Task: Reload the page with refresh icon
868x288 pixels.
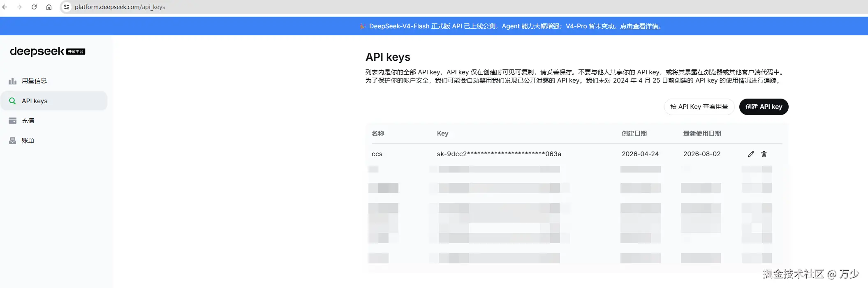Action: pos(34,7)
